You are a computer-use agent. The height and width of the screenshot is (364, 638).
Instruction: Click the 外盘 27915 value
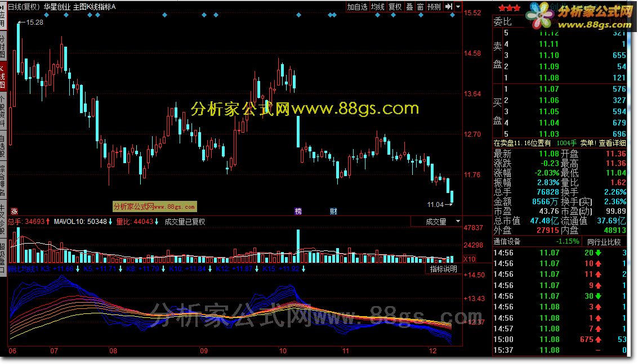(548, 230)
